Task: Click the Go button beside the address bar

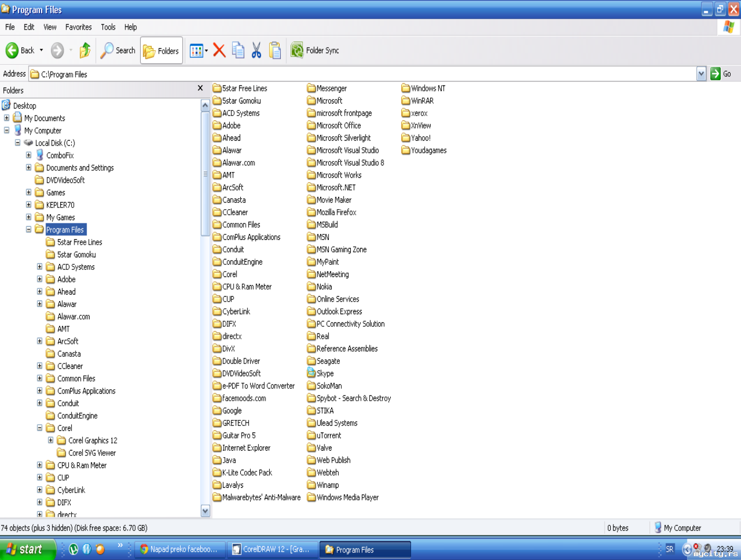Action: pos(721,74)
